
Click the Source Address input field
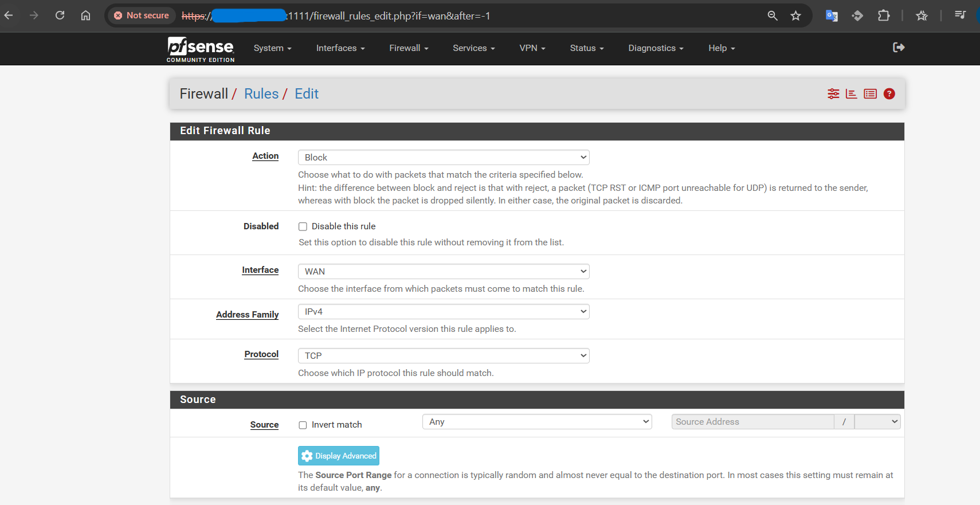click(x=752, y=422)
